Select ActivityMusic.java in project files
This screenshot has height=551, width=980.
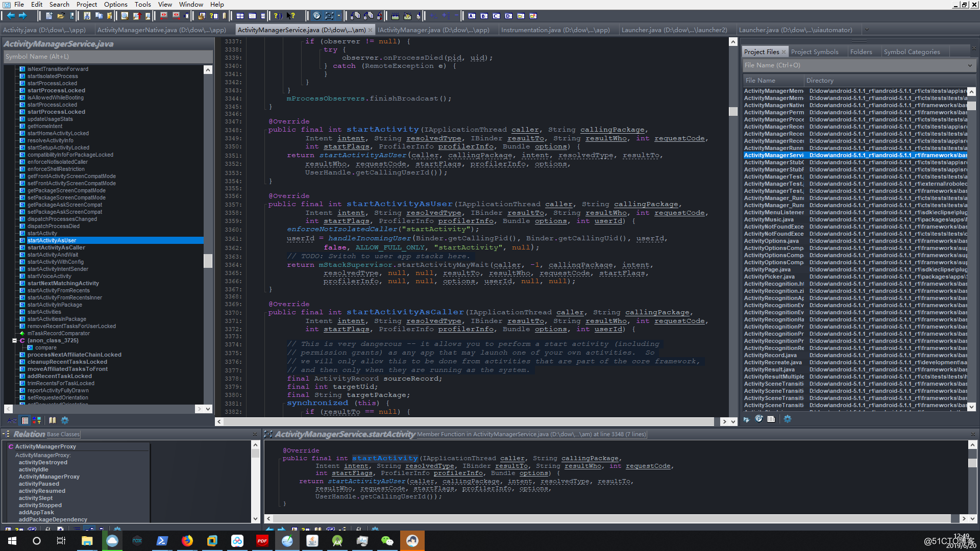click(769, 219)
